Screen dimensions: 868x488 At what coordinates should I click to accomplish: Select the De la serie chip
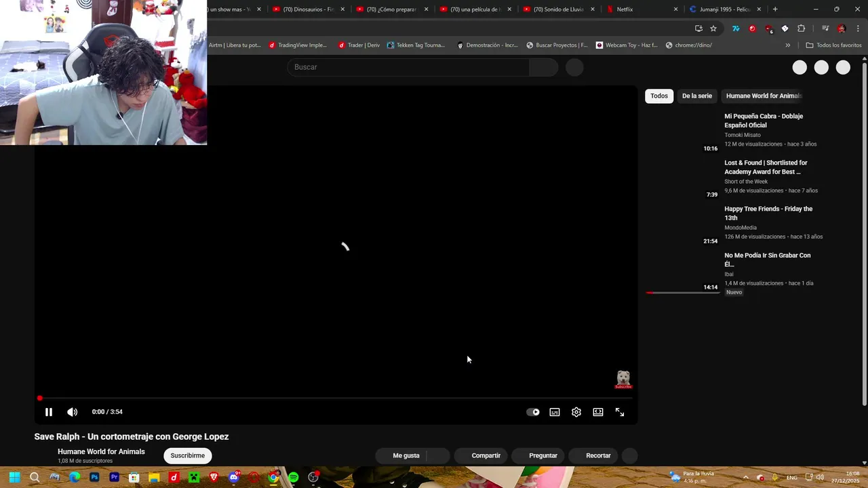[697, 96]
